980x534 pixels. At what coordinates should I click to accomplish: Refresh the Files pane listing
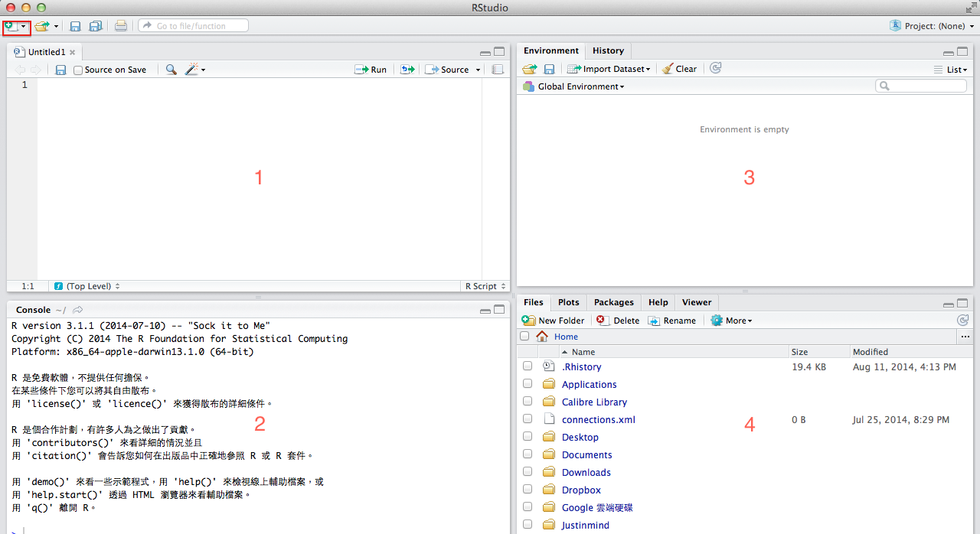(x=963, y=321)
